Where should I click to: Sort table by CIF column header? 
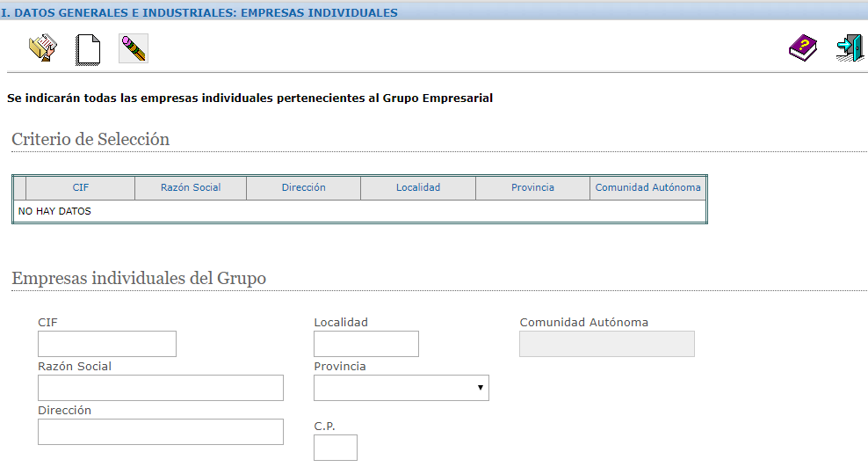pyautogui.click(x=81, y=187)
